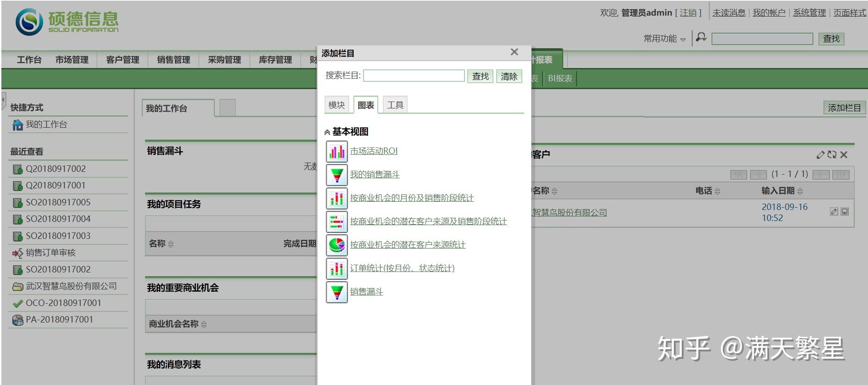868x385 pixels.
Task: Collapse the 基本视图 section
Action: (327, 132)
